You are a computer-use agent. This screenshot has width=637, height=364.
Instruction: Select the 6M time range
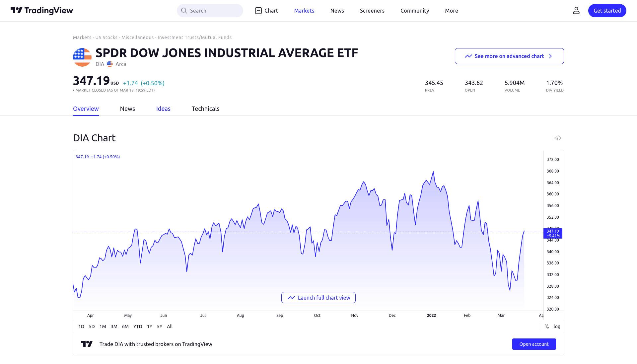tap(125, 327)
